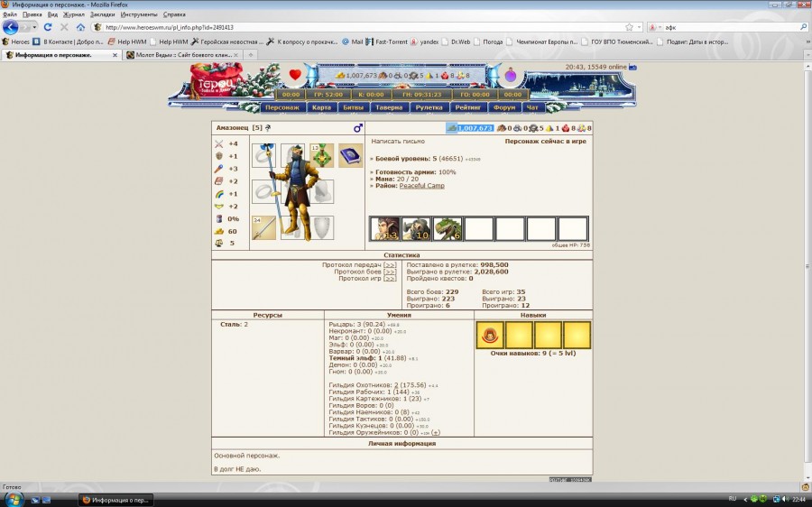Open the Таверна game menu
The width and height of the screenshot is (812, 507).
389,107
